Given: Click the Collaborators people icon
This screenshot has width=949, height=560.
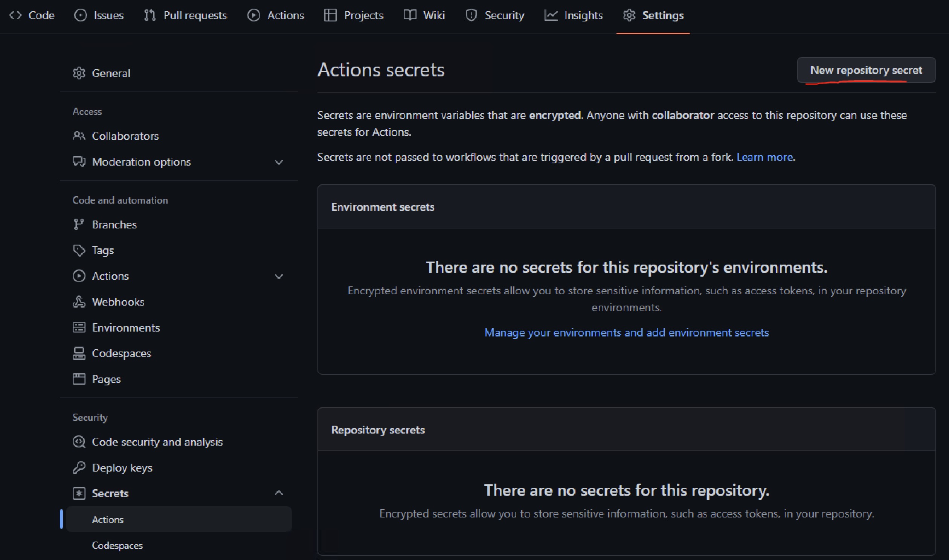Looking at the screenshot, I should click(x=79, y=136).
